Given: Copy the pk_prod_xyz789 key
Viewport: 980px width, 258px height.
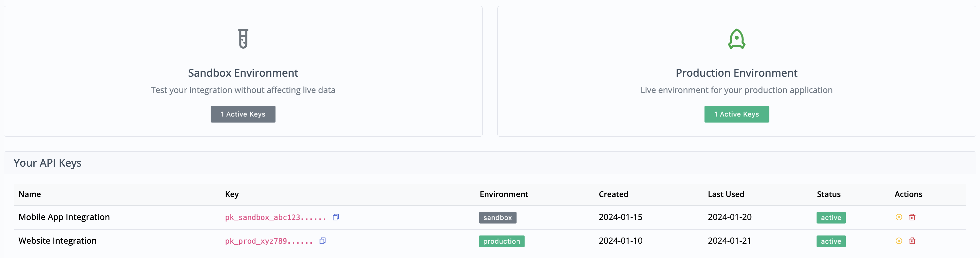Looking at the screenshot, I should click(322, 241).
